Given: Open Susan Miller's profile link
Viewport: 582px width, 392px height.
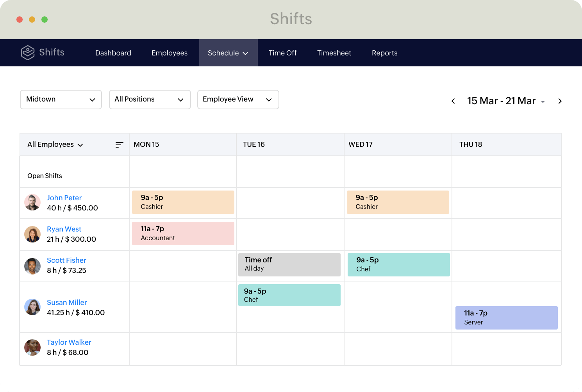Looking at the screenshot, I should click(x=66, y=302).
